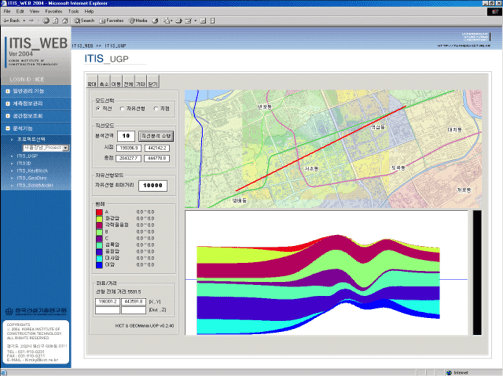Select the second (free line) mode radio
Screen dimensions: 503x376
[122, 109]
